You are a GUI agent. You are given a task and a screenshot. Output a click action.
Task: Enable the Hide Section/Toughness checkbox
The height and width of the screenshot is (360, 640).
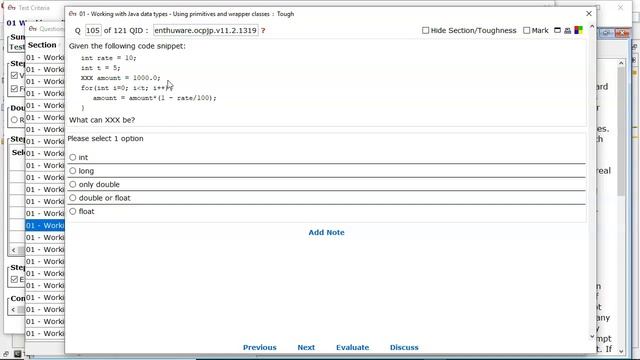pyautogui.click(x=425, y=30)
